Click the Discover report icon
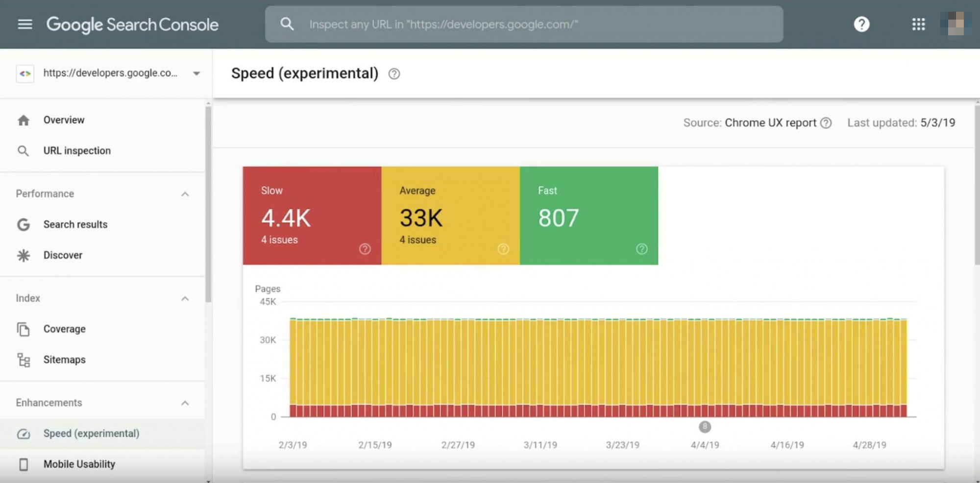The image size is (980, 483). [23, 255]
